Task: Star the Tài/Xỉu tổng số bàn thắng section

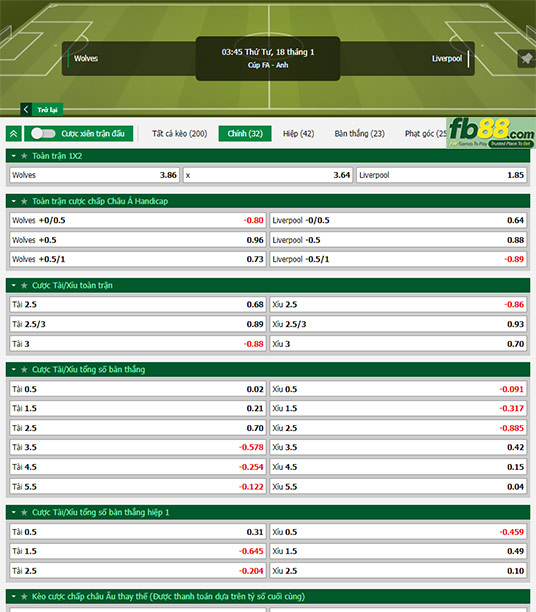Action: [x=24, y=370]
